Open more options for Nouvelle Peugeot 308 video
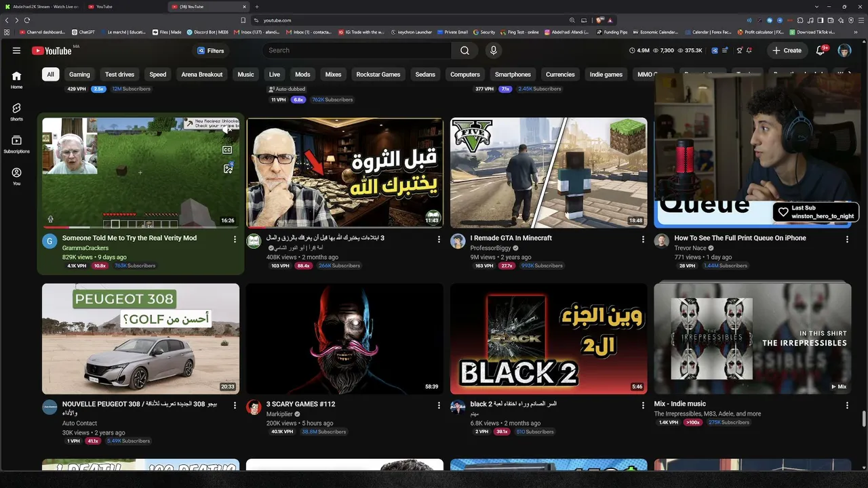The height and width of the screenshot is (488, 868). [235, 405]
